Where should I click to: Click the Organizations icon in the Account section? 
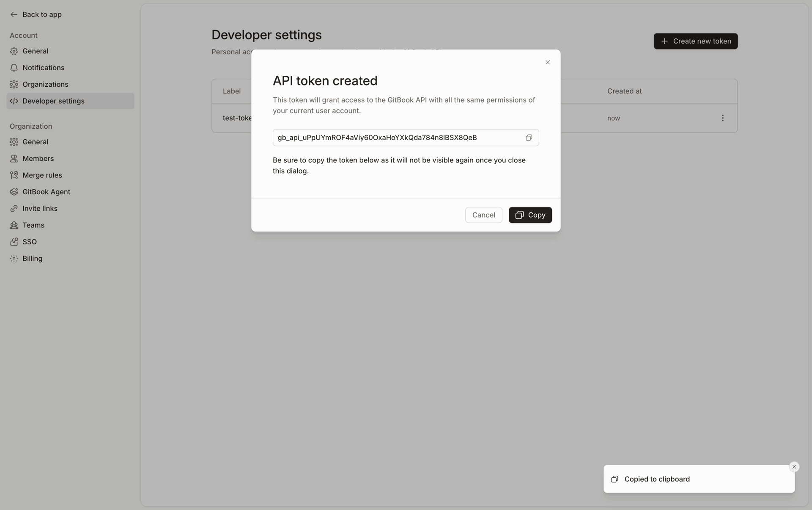[x=14, y=84]
